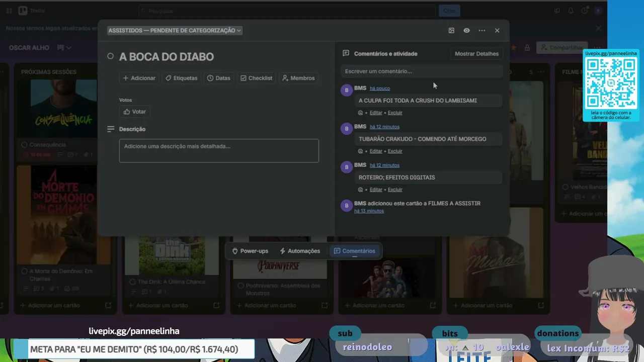Mark Velhos Bandidos card complete circle
Image resolution: width=644 pixels, height=362 pixels.
(x=566, y=187)
